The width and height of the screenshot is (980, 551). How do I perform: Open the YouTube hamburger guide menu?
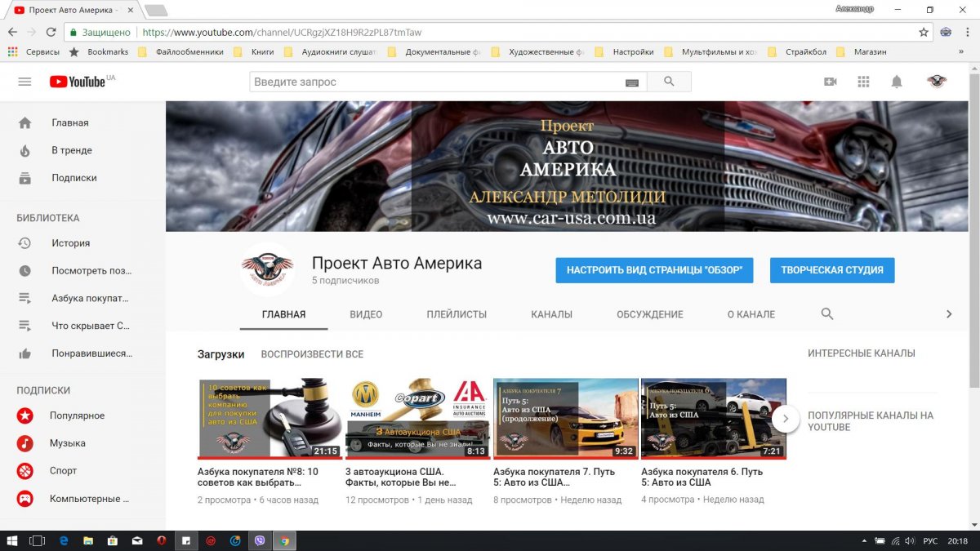coord(24,82)
